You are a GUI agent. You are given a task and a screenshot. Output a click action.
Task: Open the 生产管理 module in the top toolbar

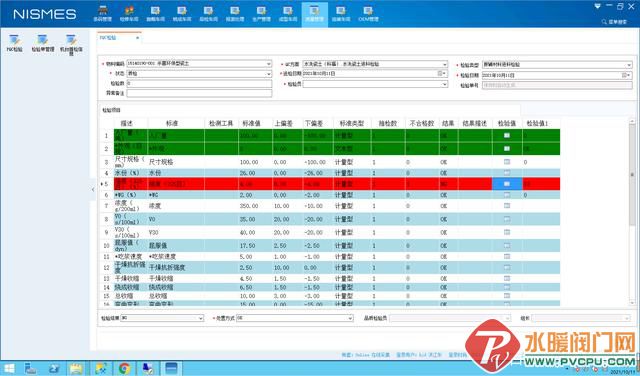click(x=261, y=13)
